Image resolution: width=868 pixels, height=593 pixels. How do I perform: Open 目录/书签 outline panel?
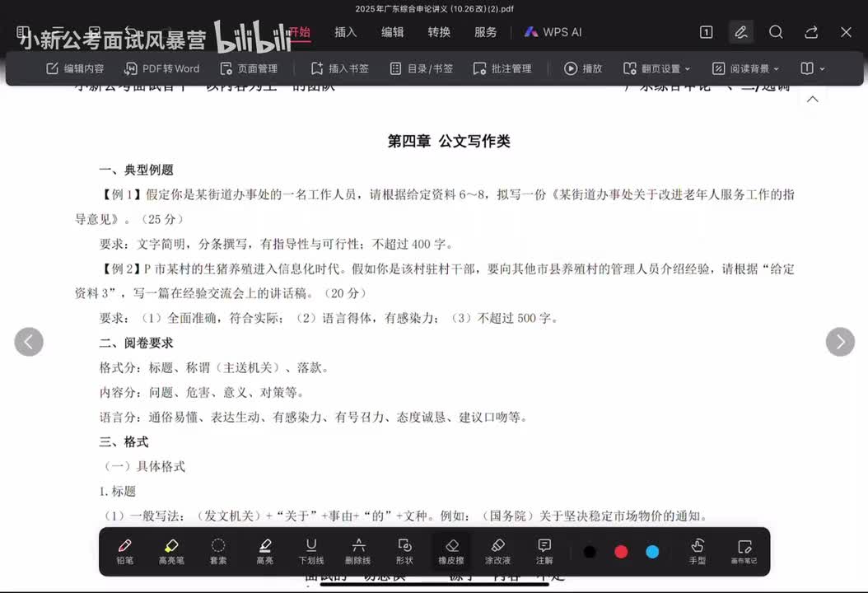pyautogui.click(x=422, y=68)
